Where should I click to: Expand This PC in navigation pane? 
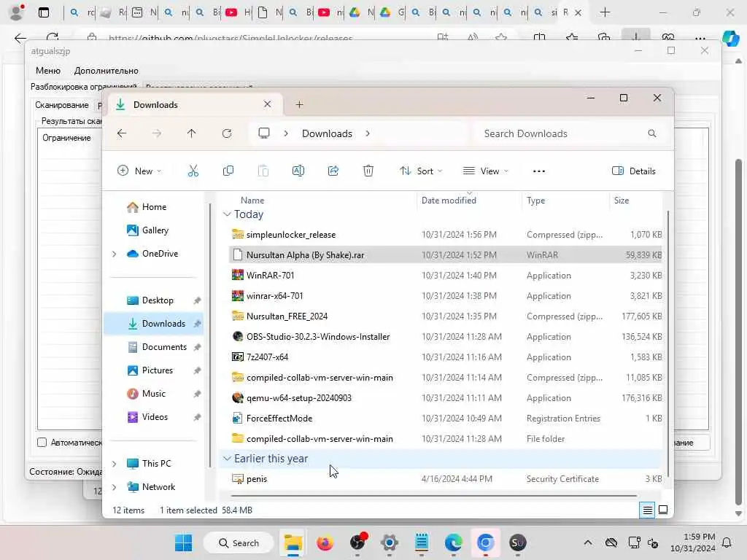tap(115, 464)
